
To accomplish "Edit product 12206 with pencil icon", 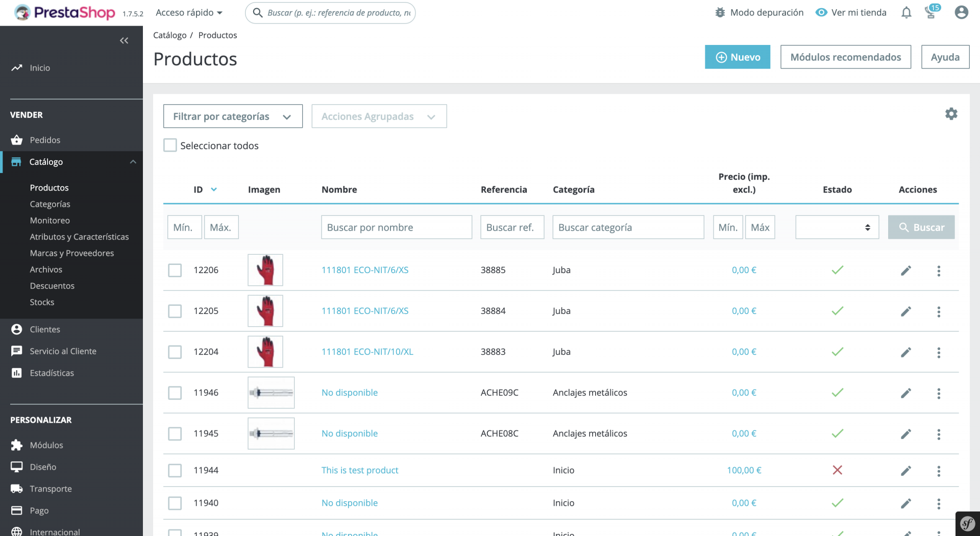I will point(905,271).
